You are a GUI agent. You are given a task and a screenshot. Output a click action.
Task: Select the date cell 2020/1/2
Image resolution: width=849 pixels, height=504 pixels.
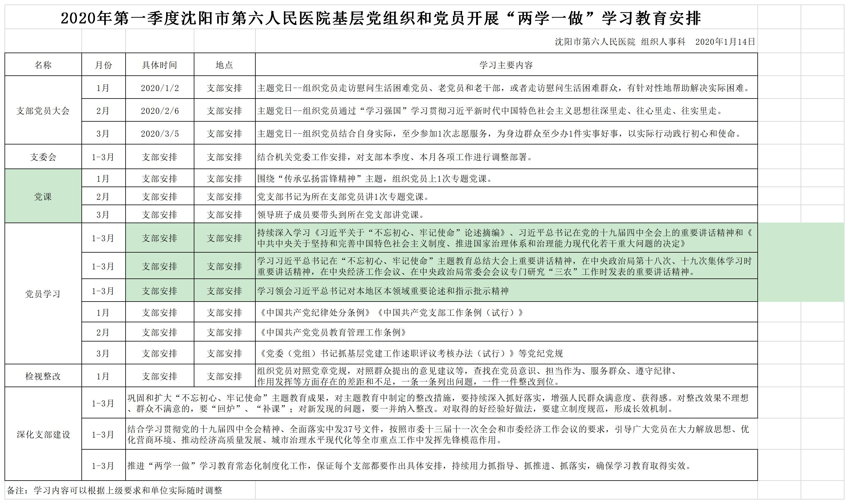(x=160, y=88)
